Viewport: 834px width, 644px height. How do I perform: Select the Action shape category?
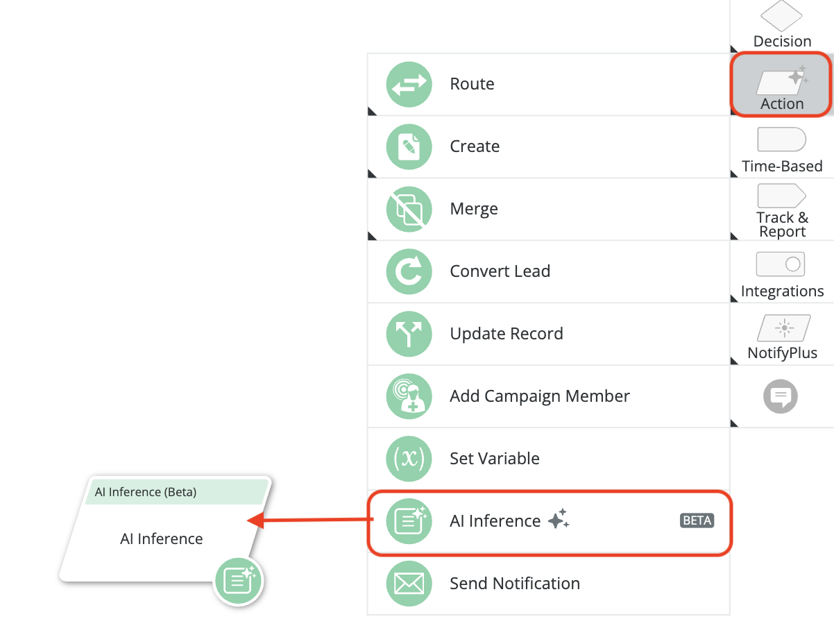point(781,85)
